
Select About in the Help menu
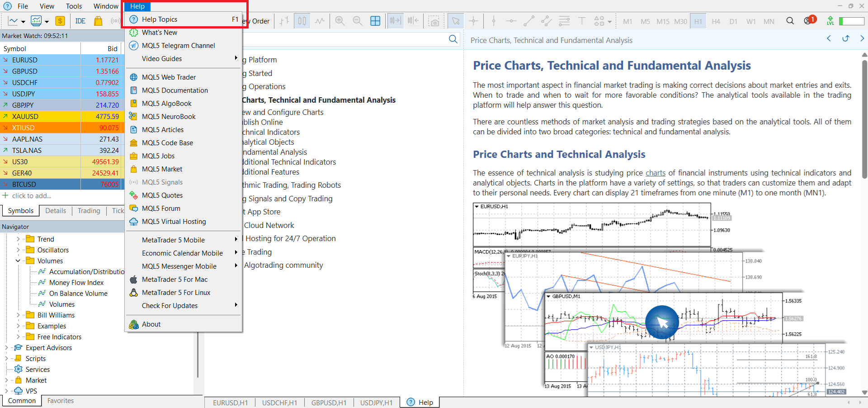(183, 324)
